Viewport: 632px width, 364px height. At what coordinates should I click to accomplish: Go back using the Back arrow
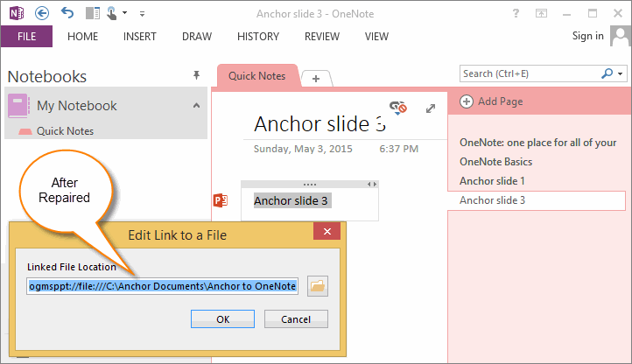tap(42, 13)
